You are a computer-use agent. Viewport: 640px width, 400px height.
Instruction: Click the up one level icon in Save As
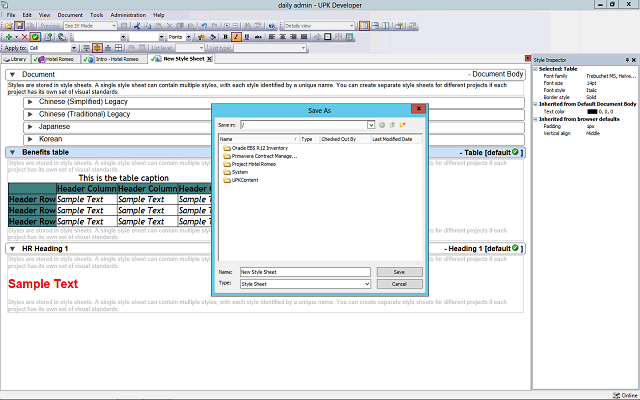click(391, 125)
